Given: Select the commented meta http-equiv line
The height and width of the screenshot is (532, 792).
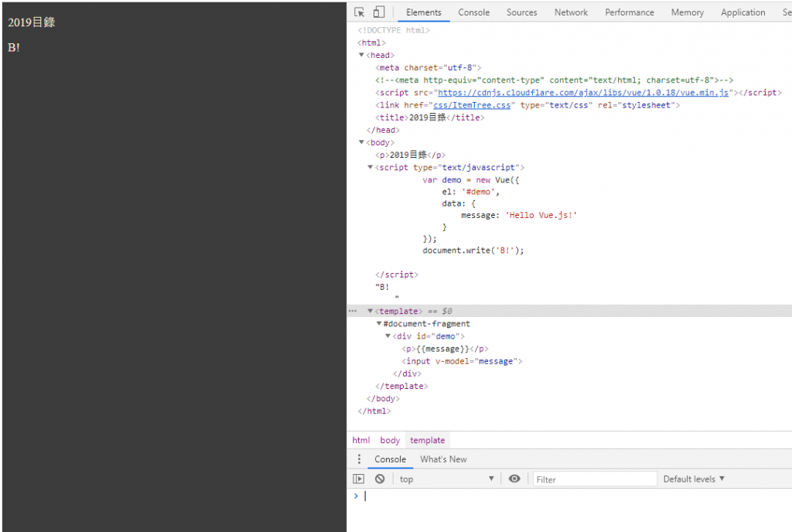Looking at the screenshot, I should (554, 80).
